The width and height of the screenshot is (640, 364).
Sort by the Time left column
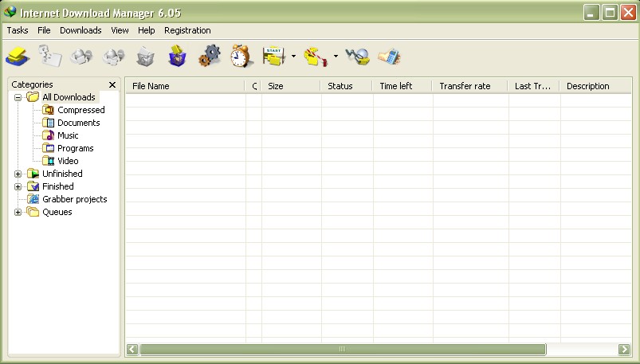click(402, 86)
